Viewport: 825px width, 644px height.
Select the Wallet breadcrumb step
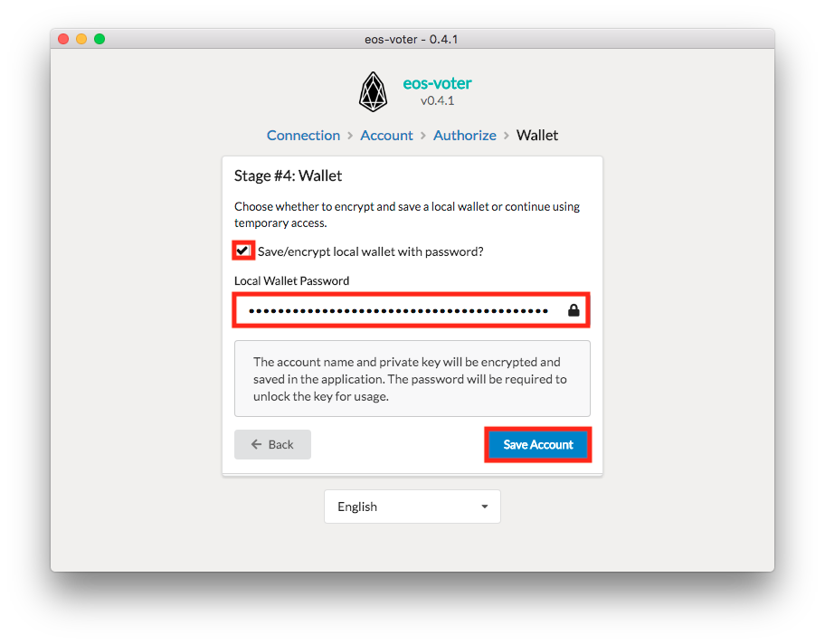pyautogui.click(x=536, y=136)
